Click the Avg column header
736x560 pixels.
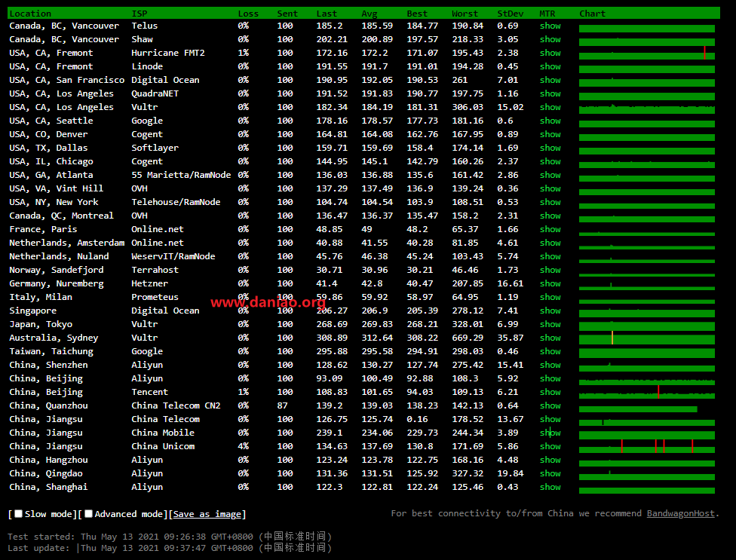370,14
